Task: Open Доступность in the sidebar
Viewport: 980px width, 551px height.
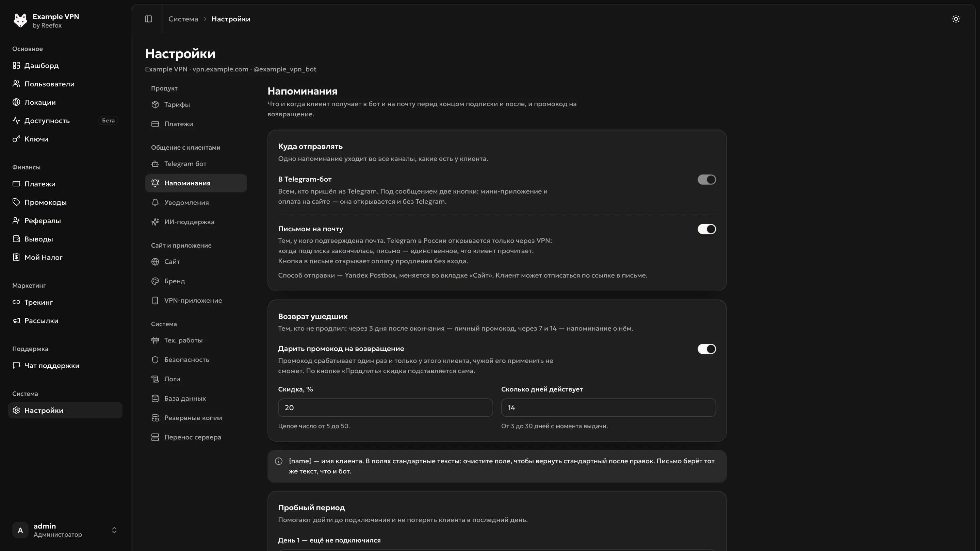Action: click(x=65, y=120)
